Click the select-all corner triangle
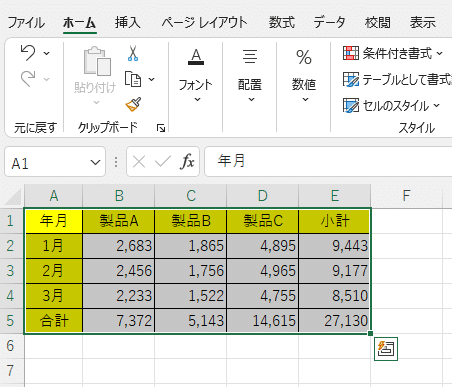This screenshot has width=452, height=387. click(x=14, y=197)
